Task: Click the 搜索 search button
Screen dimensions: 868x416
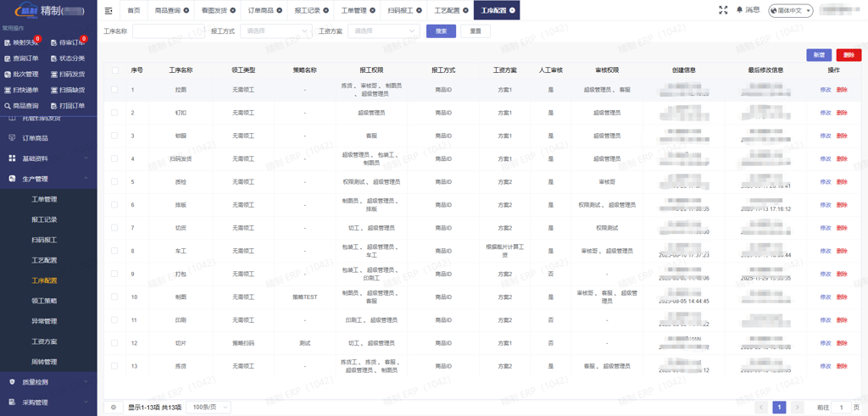Action: (x=441, y=31)
